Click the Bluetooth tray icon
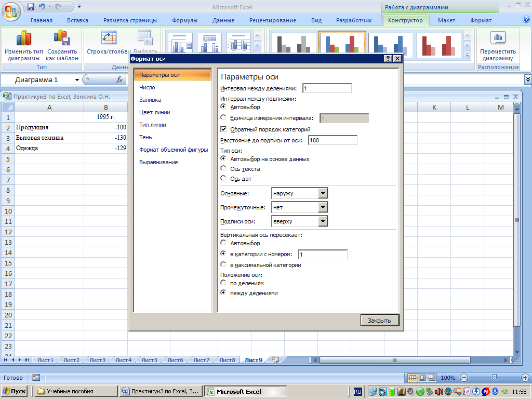The height and width of the screenshot is (399, 532). point(495,392)
